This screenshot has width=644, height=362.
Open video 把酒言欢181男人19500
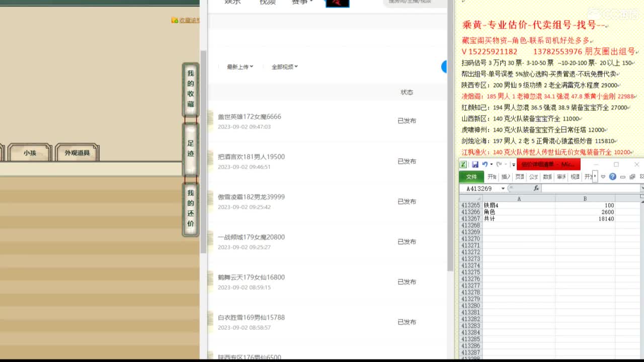pyautogui.click(x=251, y=157)
